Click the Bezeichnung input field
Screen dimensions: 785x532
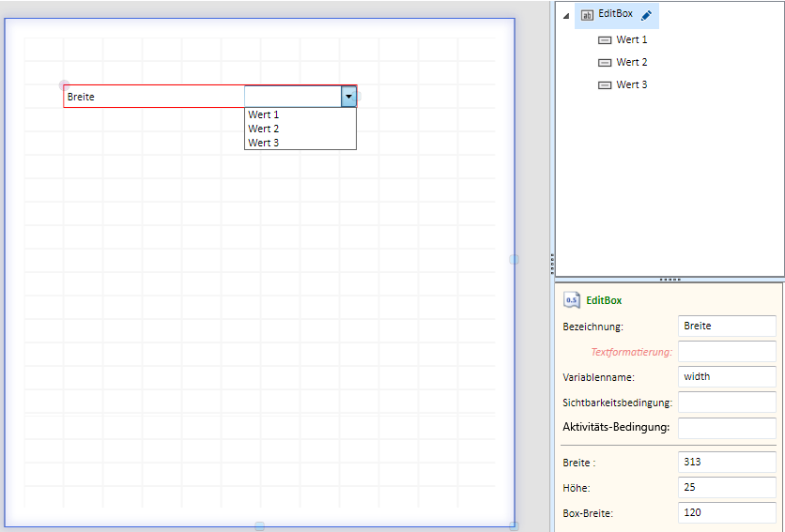pos(727,326)
